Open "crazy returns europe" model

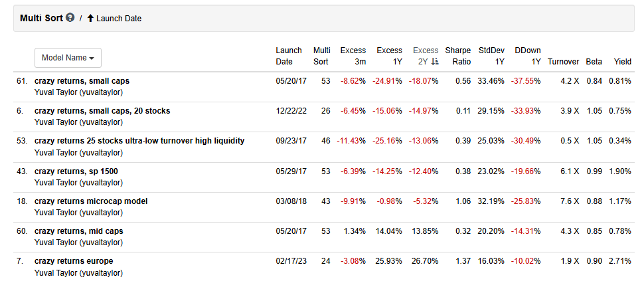pos(74,261)
